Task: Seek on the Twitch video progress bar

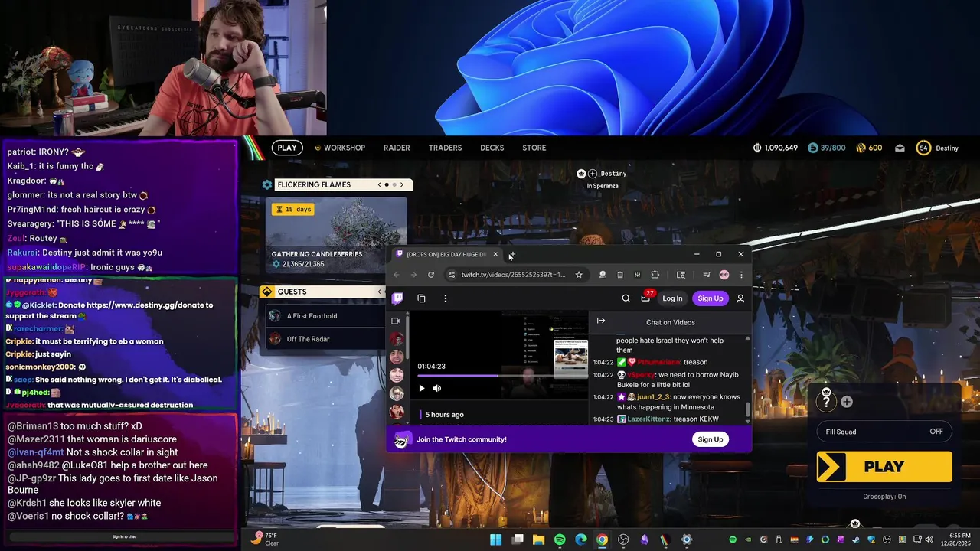Action: coord(501,376)
